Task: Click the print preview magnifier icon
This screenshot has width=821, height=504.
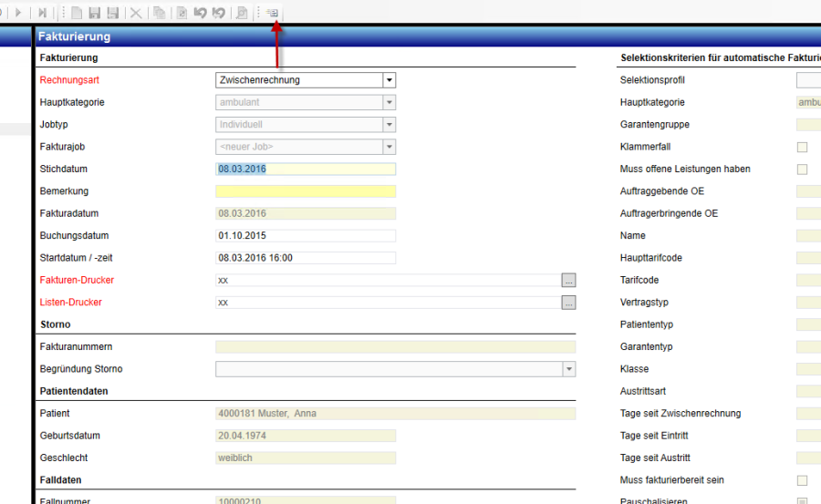Action: pyautogui.click(x=242, y=12)
